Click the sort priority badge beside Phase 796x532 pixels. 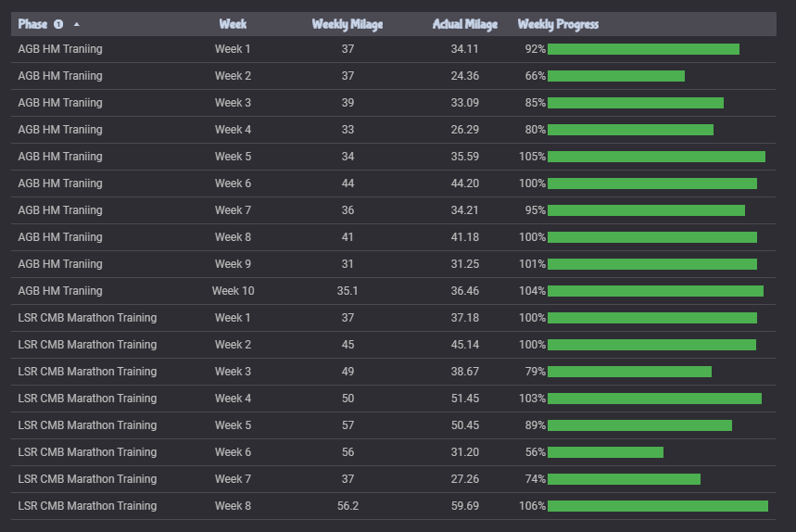pos(57,24)
